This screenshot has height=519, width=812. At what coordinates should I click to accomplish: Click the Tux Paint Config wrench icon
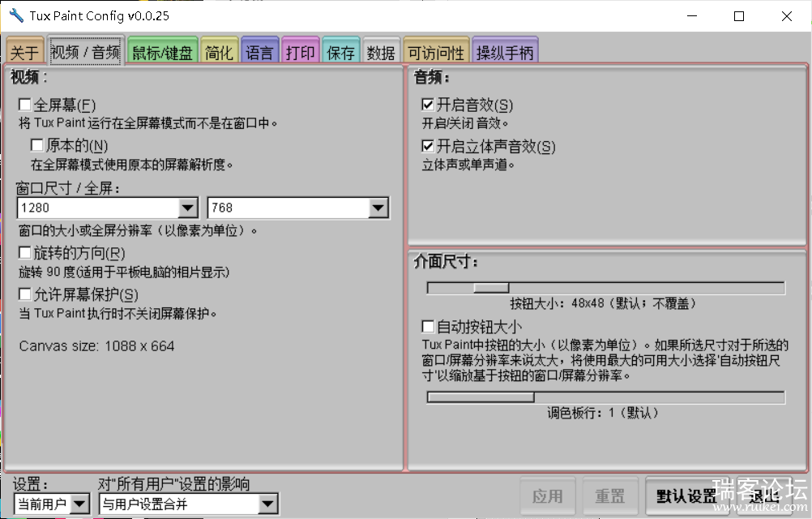[16, 15]
